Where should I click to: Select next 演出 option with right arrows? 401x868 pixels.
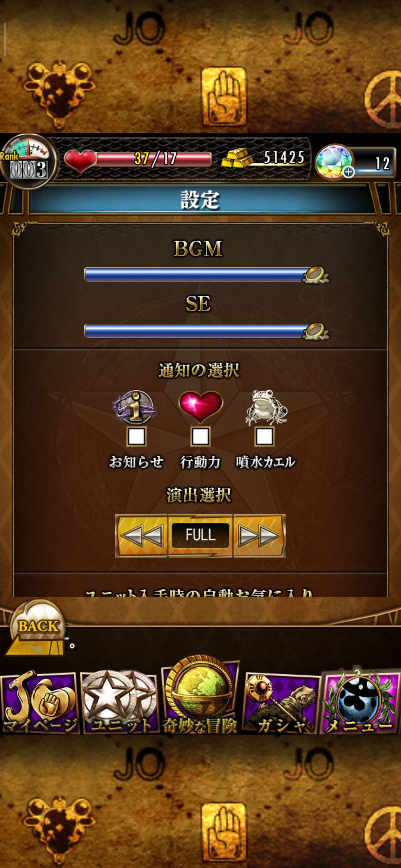259,536
